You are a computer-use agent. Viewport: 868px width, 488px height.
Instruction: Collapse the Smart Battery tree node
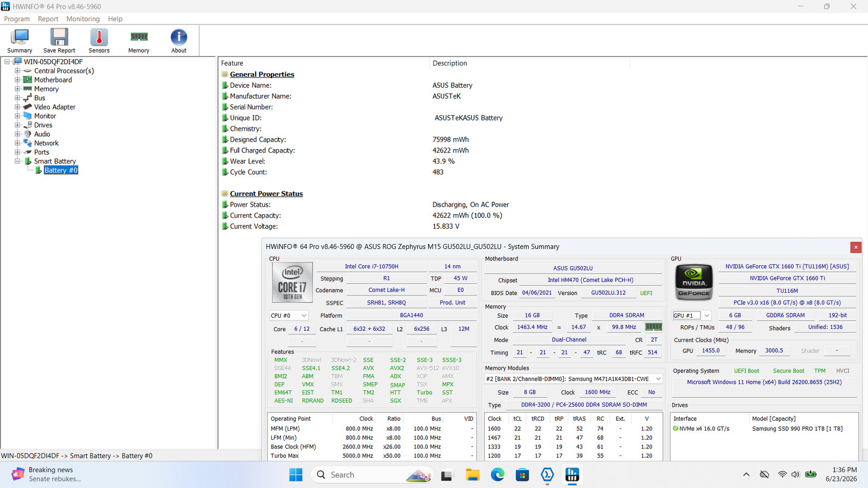point(17,161)
